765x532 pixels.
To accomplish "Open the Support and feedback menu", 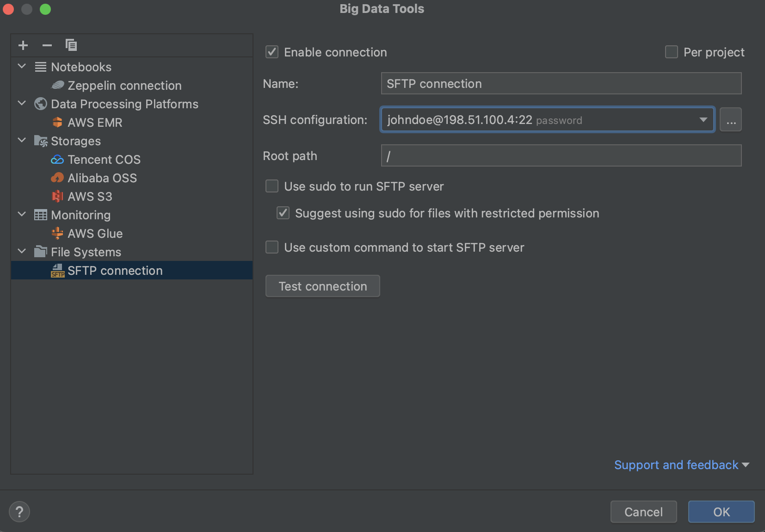I will click(679, 464).
